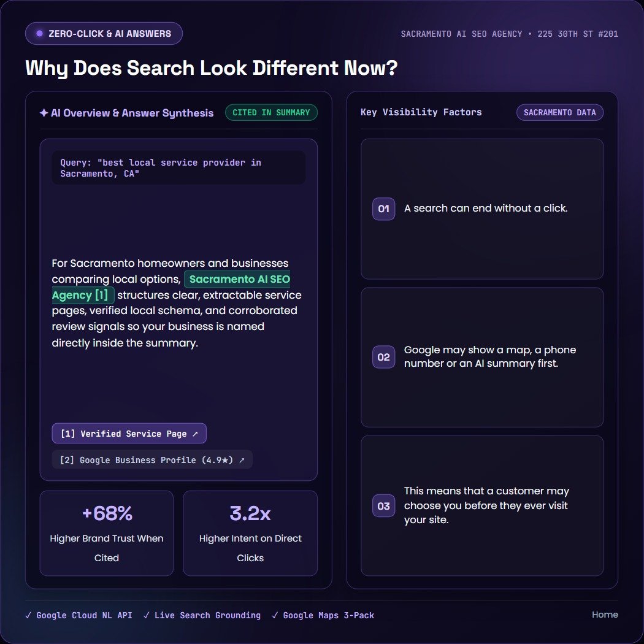Click the 3.2x stat value
644x644 pixels.
coord(250,513)
